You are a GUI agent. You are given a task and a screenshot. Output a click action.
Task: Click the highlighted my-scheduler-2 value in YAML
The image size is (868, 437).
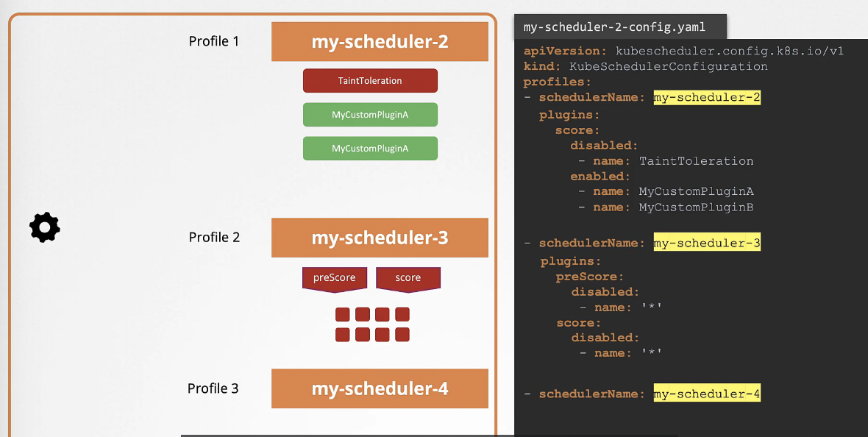(707, 98)
